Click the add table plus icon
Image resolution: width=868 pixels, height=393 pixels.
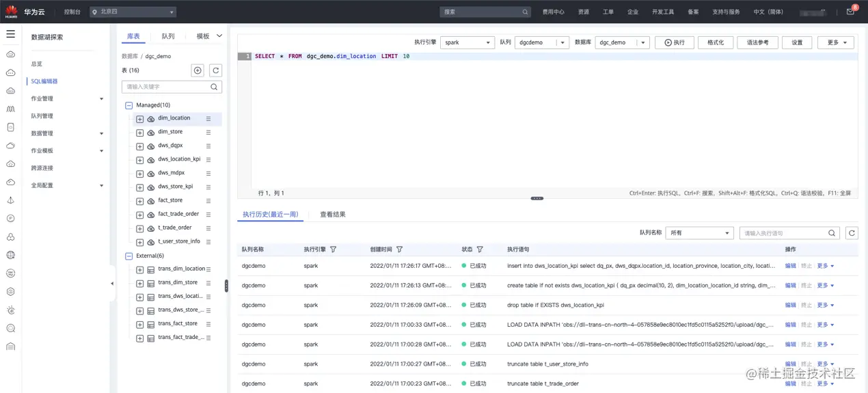(x=198, y=70)
